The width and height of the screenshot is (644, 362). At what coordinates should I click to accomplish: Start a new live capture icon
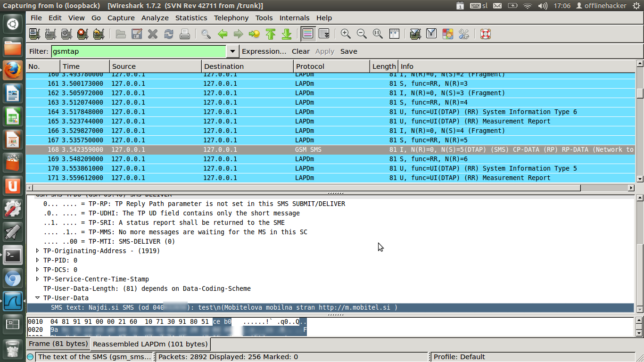(66, 34)
